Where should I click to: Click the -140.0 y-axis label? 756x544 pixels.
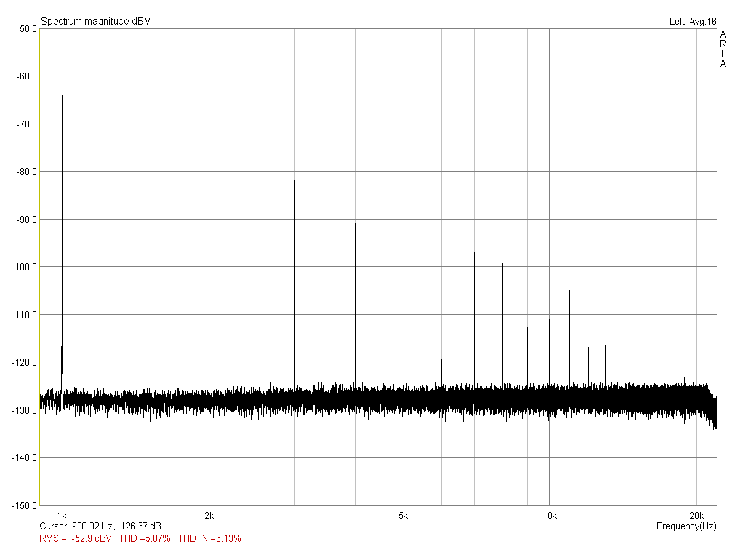[x=24, y=458]
